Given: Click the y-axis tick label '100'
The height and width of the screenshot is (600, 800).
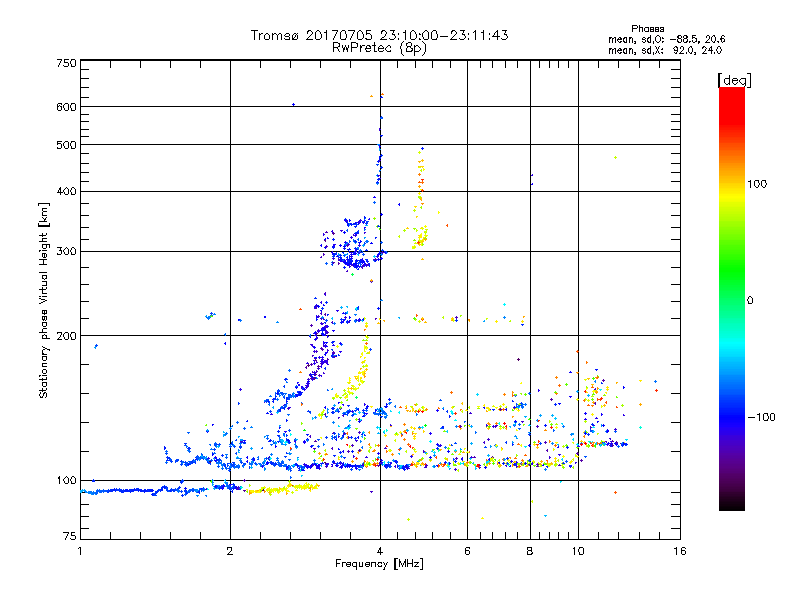Looking at the screenshot, I should [x=66, y=480].
